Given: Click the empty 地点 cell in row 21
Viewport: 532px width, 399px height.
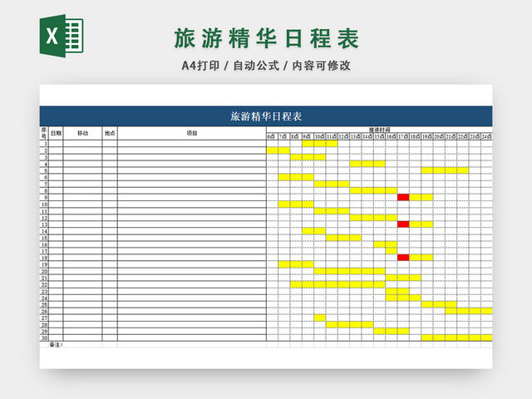Looking at the screenshot, I should pyautogui.click(x=110, y=278).
